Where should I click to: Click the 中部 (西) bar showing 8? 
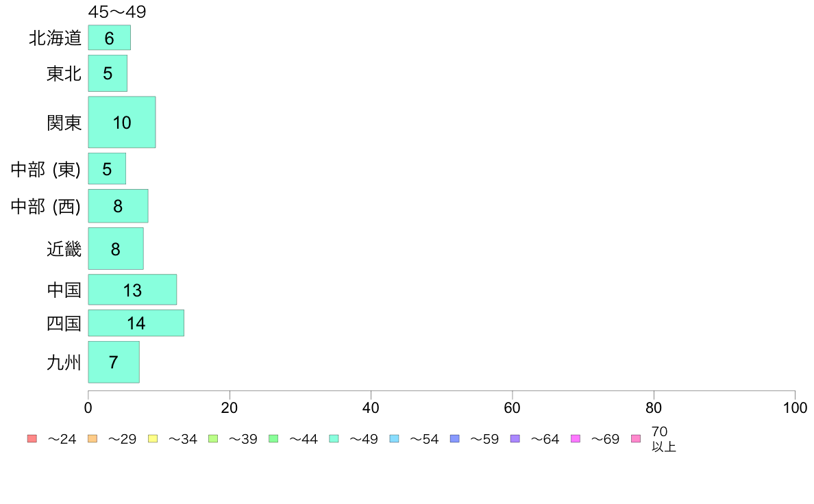(x=119, y=206)
